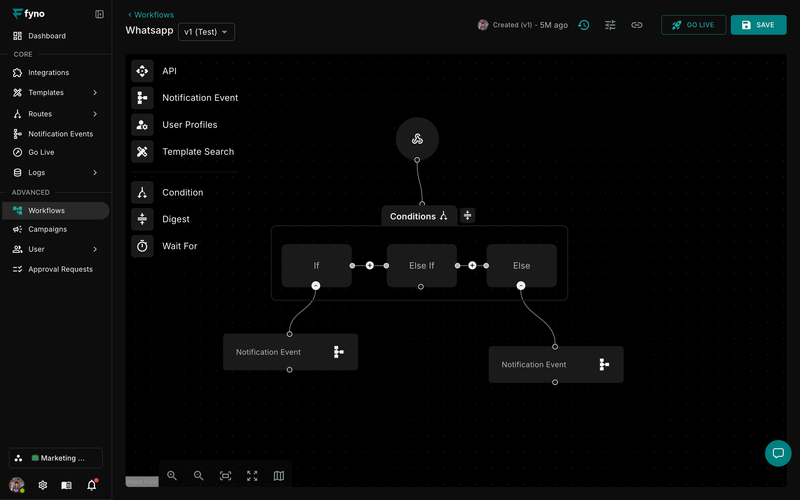
Task: Click the Wait For node option
Action: click(x=179, y=246)
